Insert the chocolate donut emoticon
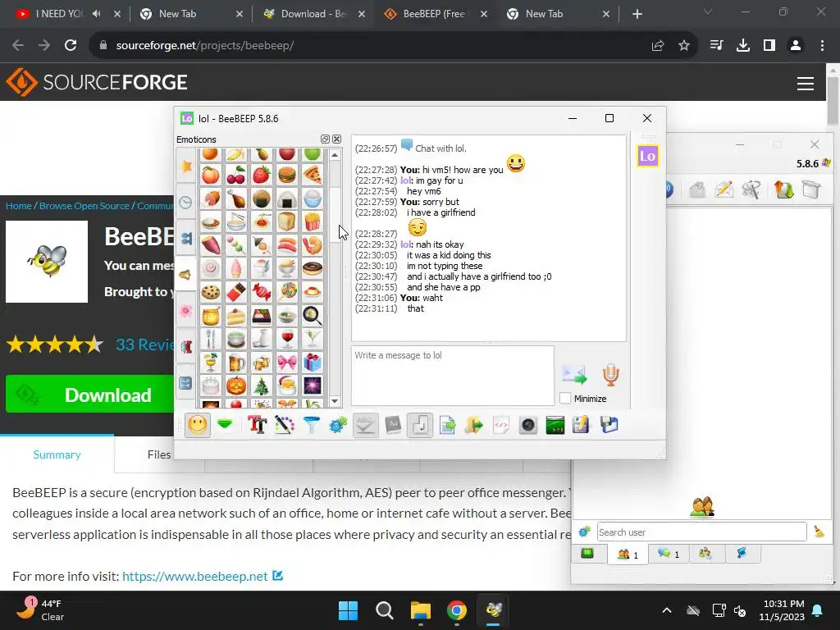The height and width of the screenshot is (630, 840). [x=313, y=268]
